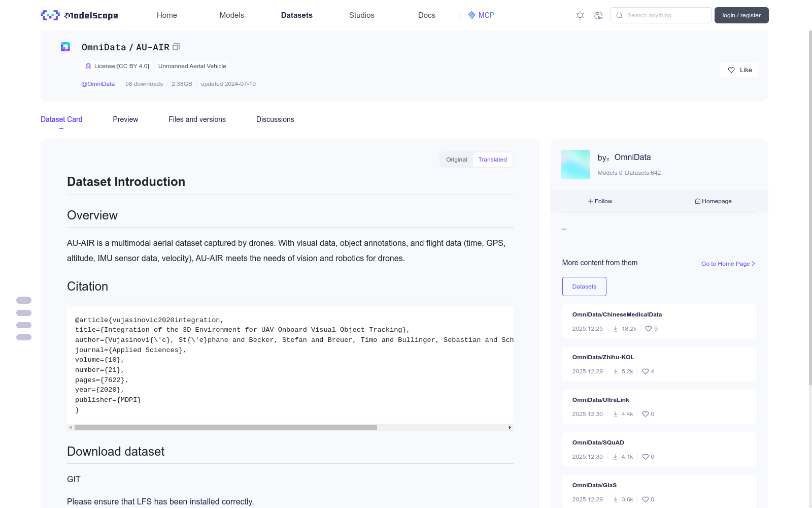This screenshot has height=508, width=812.
Task: Click the plus icon beside Follow
Action: [x=591, y=201]
